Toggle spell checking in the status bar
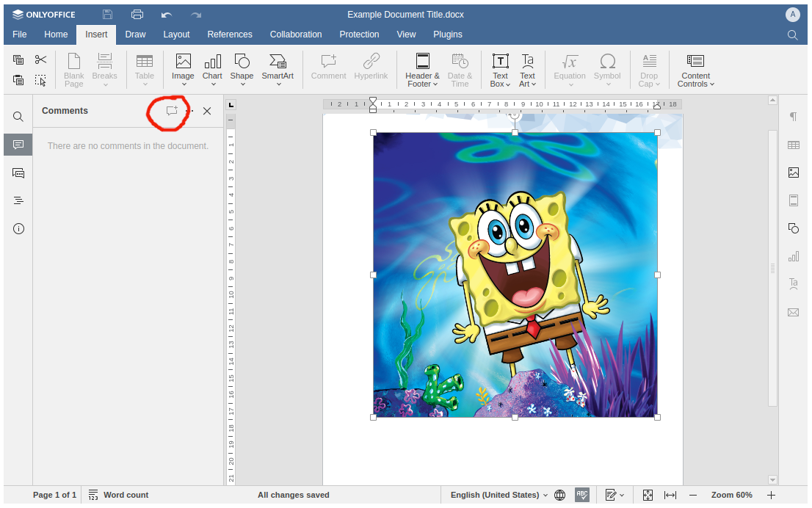Viewport: 812px width, 508px height. coord(582,495)
